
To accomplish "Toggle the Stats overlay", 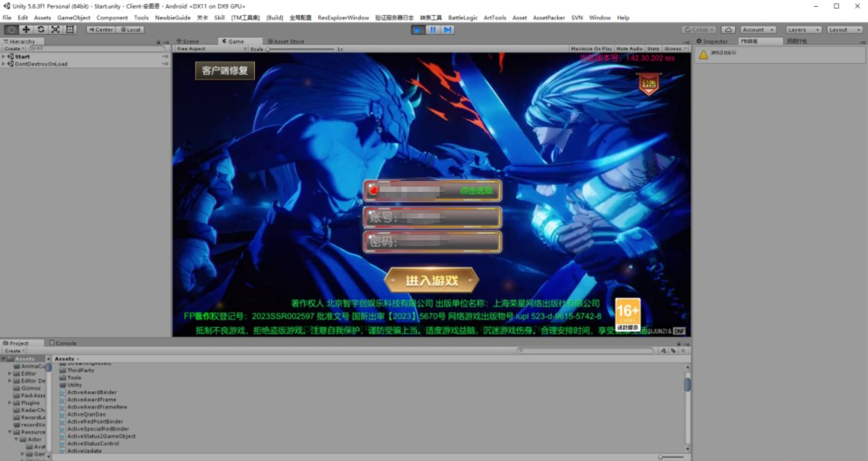I will (653, 49).
